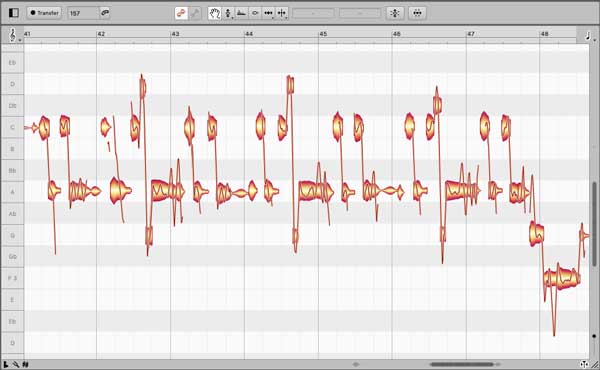
Task: Click bar 47 in the ruler
Action: coord(471,34)
